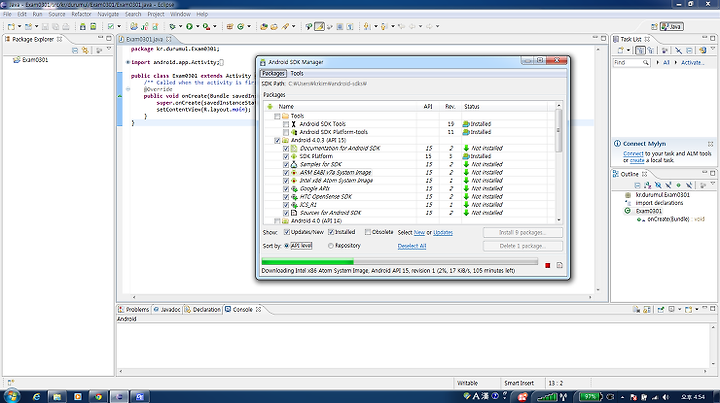The height and width of the screenshot is (403, 720).
Task: Uncheck the Google APIs checkbox
Action: click(286, 189)
